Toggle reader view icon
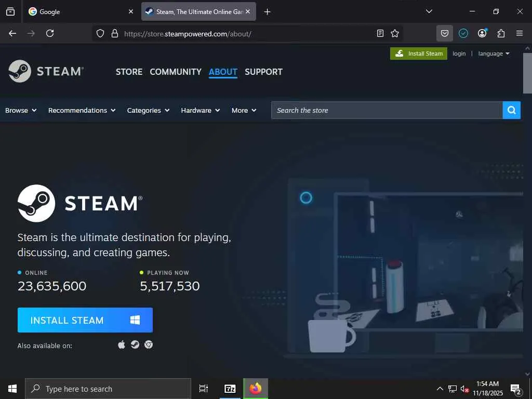 [x=380, y=33]
